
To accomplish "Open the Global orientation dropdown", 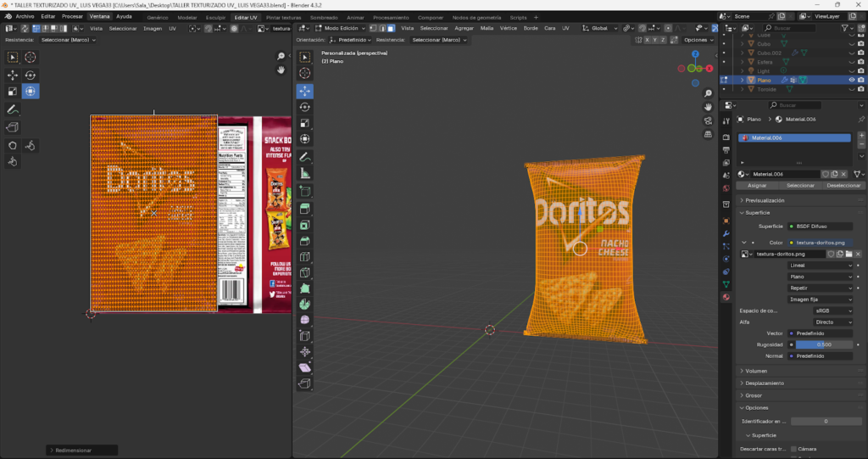I will tap(599, 28).
